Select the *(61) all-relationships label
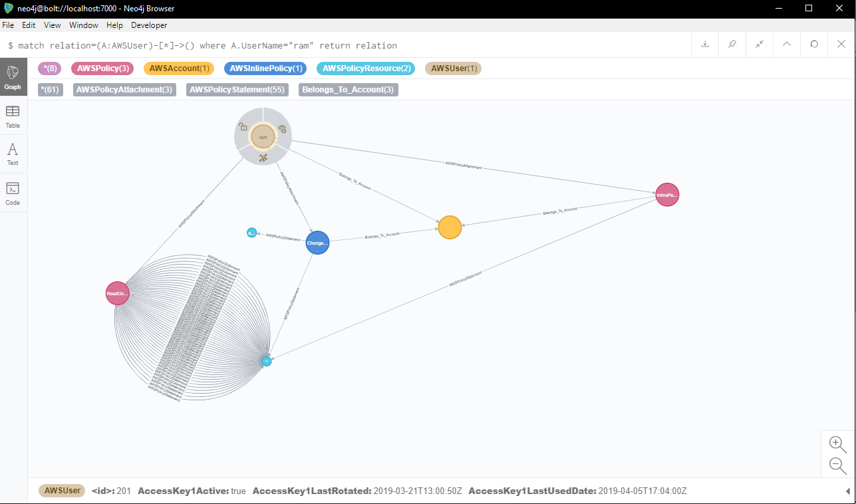Screen dimensions: 856x504 (x=51, y=90)
